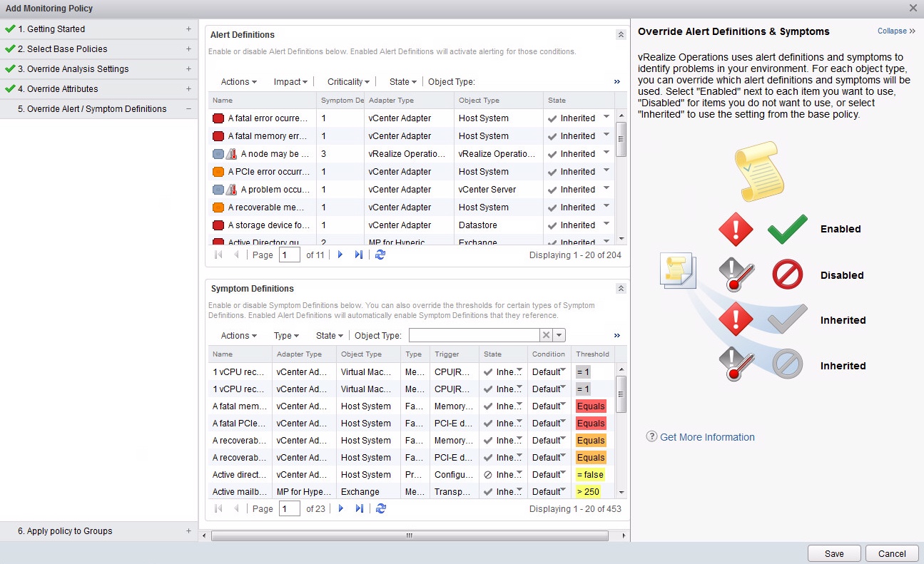This screenshot has height=564, width=924.
Task: Expand the Apply policy to Groups step
Action: 188,531
